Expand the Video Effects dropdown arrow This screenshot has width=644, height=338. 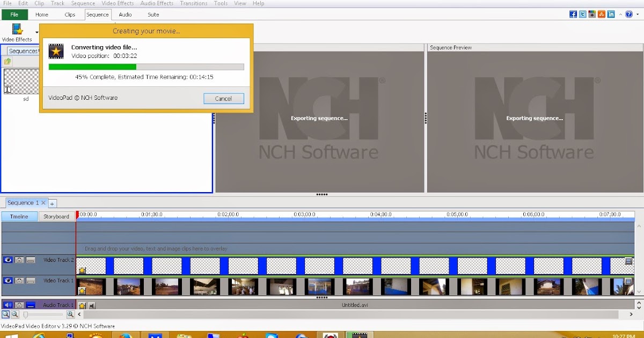tap(37, 32)
